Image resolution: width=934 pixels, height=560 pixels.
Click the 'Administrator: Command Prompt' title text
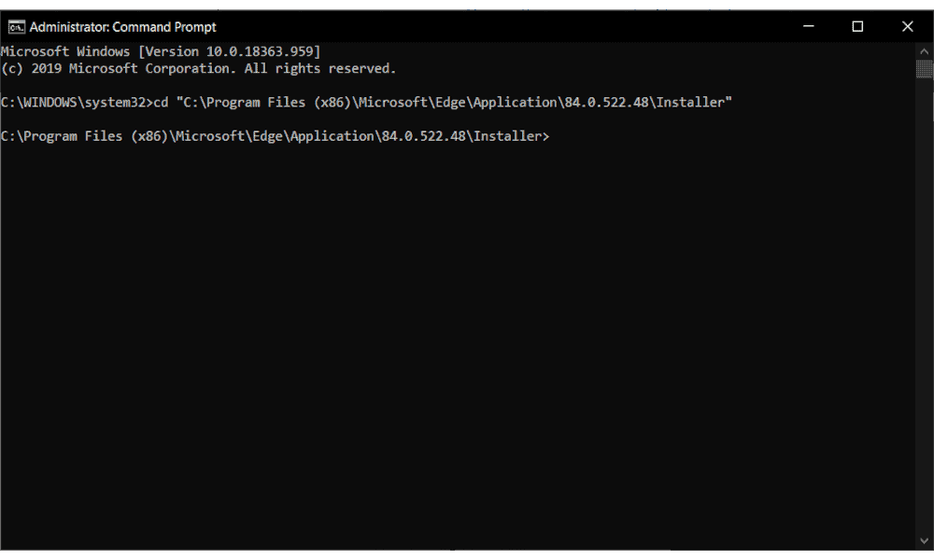point(122,27)
